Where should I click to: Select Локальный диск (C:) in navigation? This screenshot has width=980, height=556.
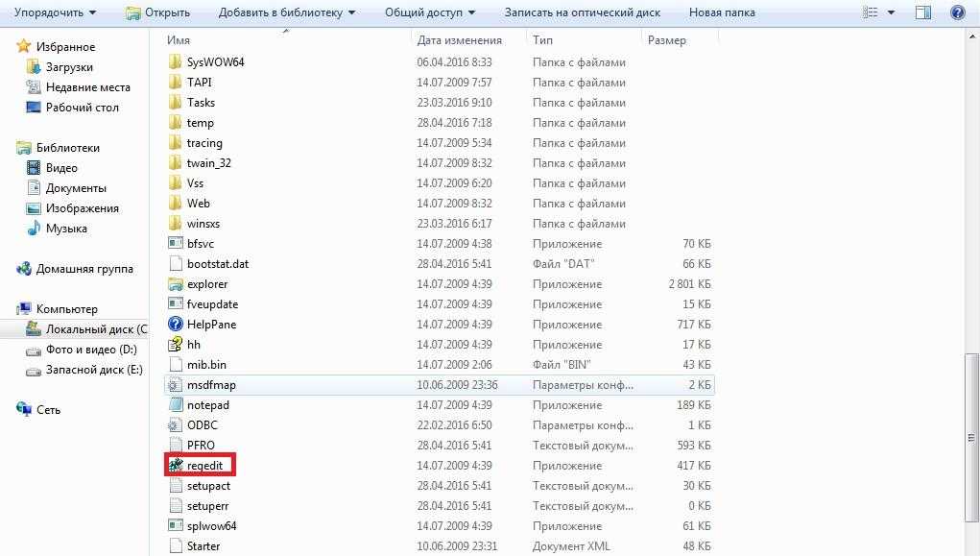[x=86, y=329]
